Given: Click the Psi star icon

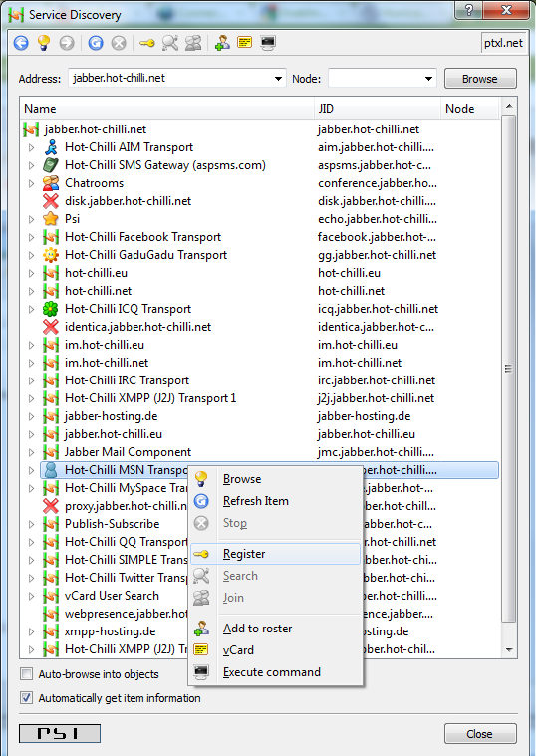Looking at the screenshot, I should 51,219.
